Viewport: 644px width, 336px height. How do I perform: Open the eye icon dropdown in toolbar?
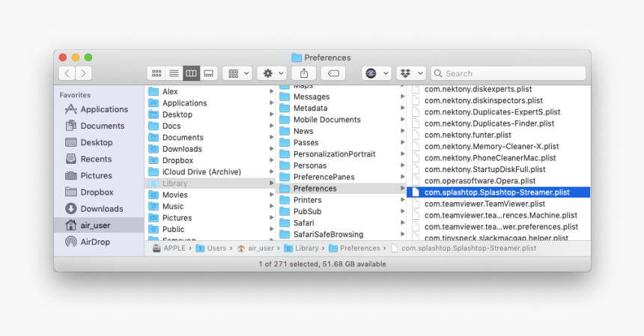pos(377,73)
